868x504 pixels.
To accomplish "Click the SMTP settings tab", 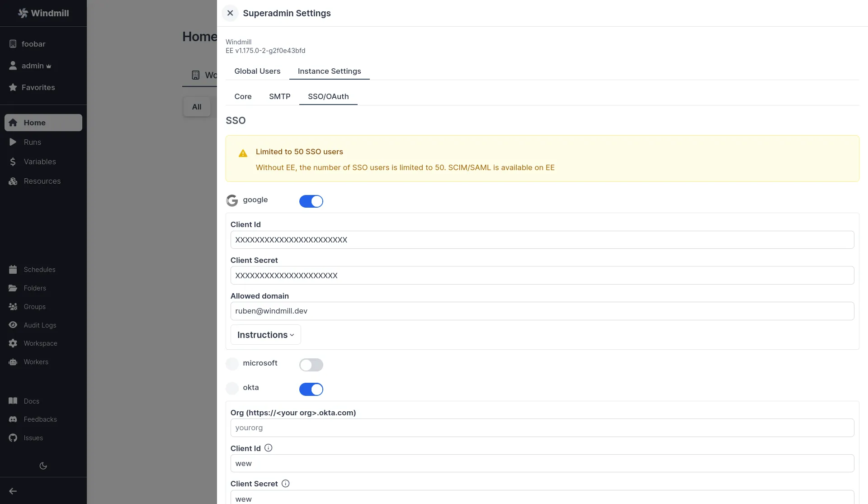I will (279, 96).
